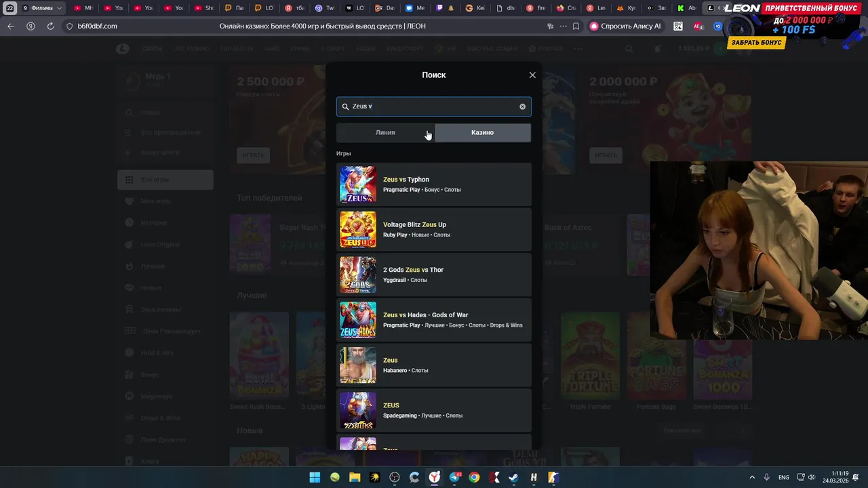Click the Спросить Алису AI button

pos(625,26)
